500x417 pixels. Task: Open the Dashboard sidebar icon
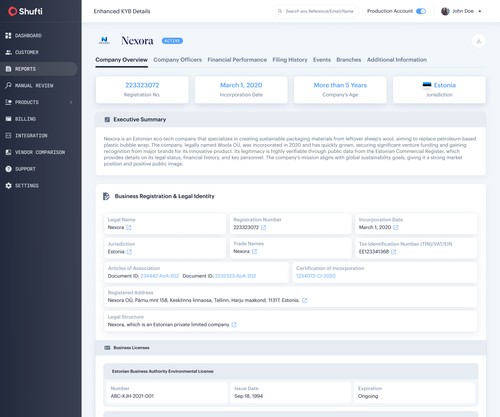8,35
